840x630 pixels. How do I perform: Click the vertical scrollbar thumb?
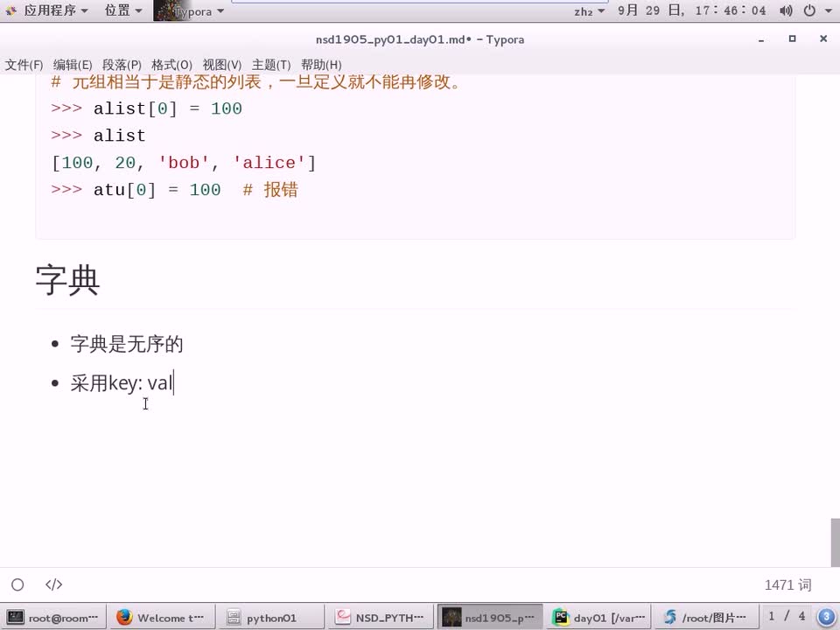point(835,542)
